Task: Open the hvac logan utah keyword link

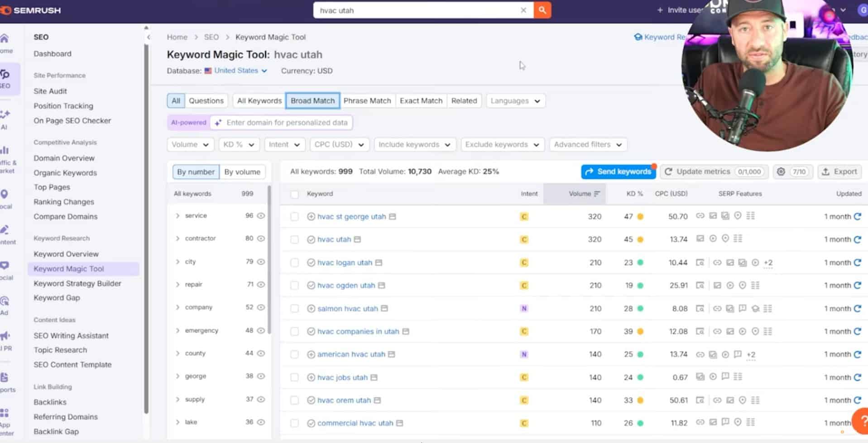Action: tap(345, 262)
